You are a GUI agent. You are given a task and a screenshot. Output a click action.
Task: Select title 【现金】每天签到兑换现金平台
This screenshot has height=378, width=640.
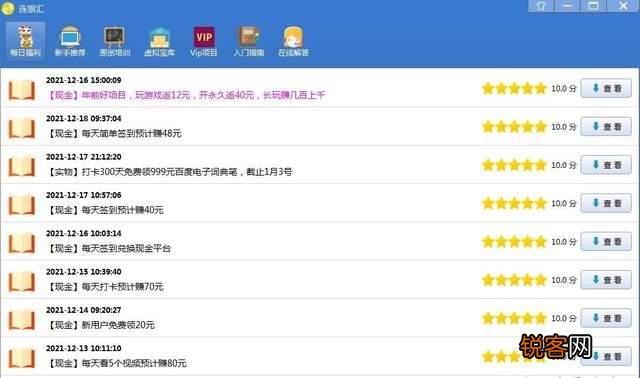109,249
